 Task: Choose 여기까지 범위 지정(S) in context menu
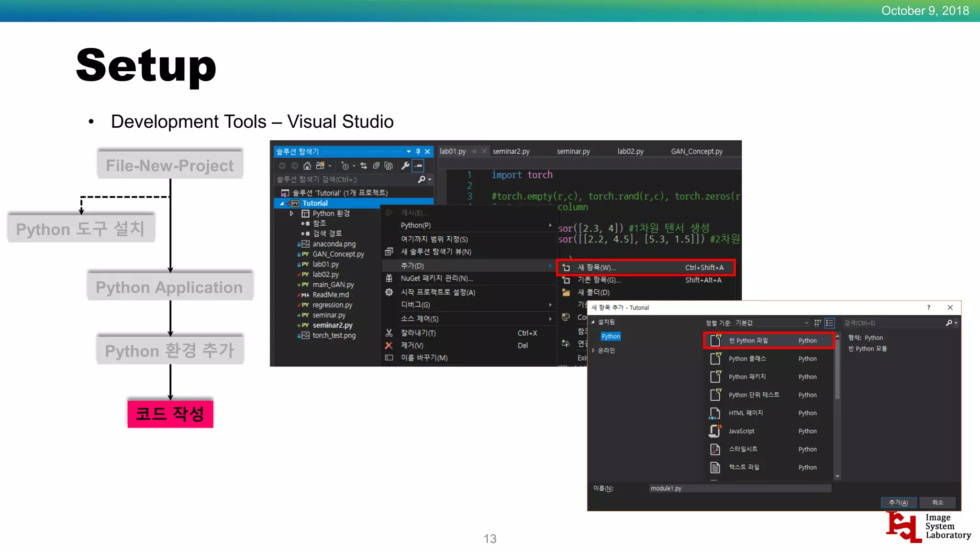click(469, 239)
